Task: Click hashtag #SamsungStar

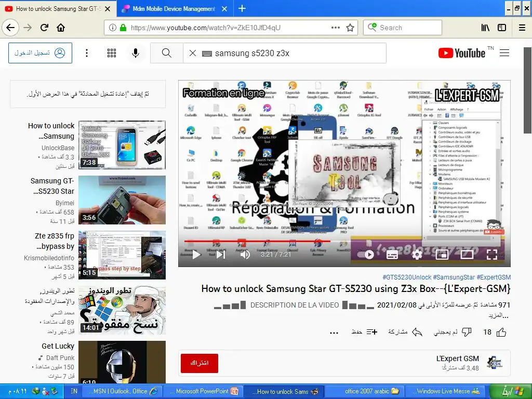Action: (454, 277)
